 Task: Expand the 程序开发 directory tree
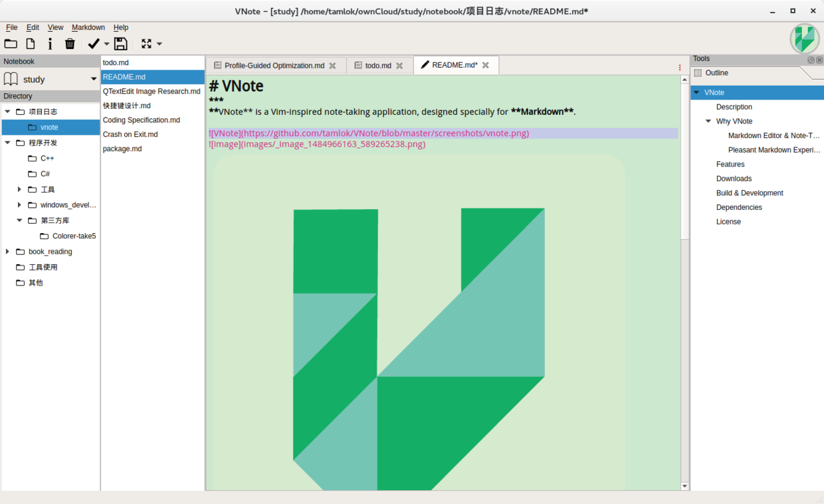point(7,142)
